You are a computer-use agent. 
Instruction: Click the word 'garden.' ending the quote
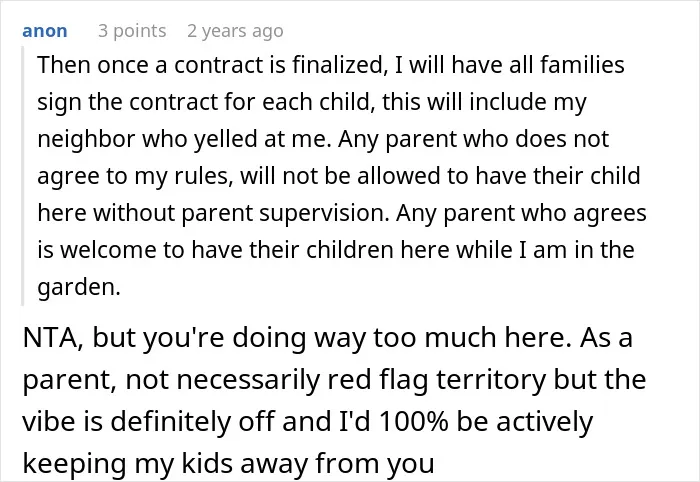[79, 287]
